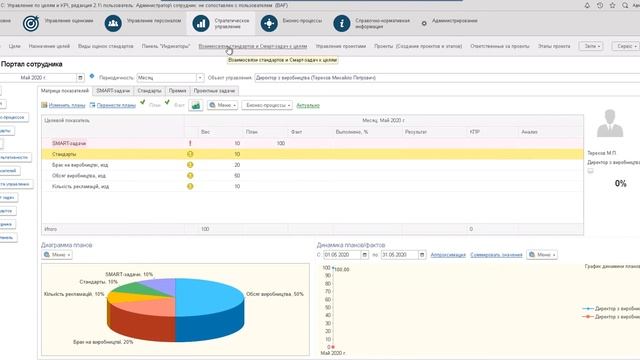
Task: Select the Стандарты highlighted row
Action: tap(312, 154)
